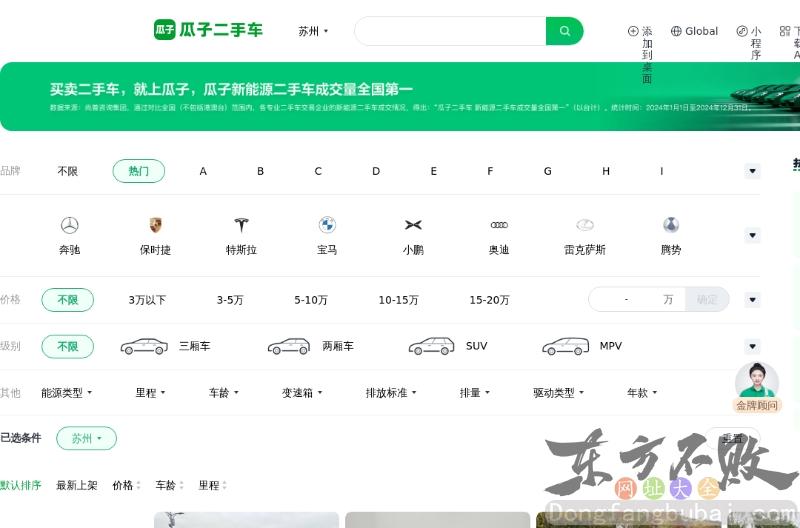Select the Denza 腾势 brand logo
Image resolution: width=800 pixels, height=528 pixels.
click(671, 225)
